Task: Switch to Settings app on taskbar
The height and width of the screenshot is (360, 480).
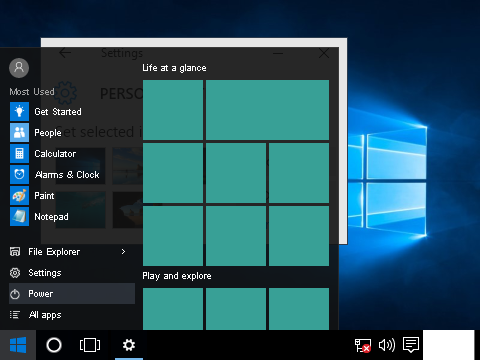Action: coord(129,345)
